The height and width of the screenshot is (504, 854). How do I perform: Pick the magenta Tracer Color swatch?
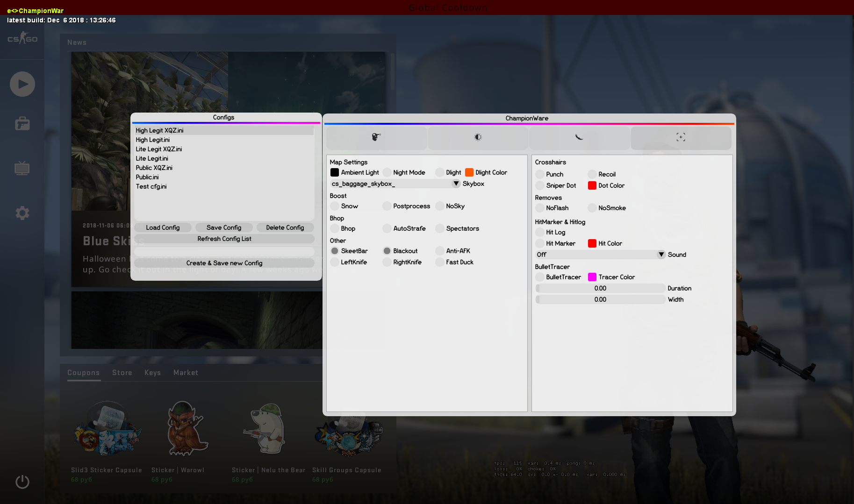click(592, 277)
